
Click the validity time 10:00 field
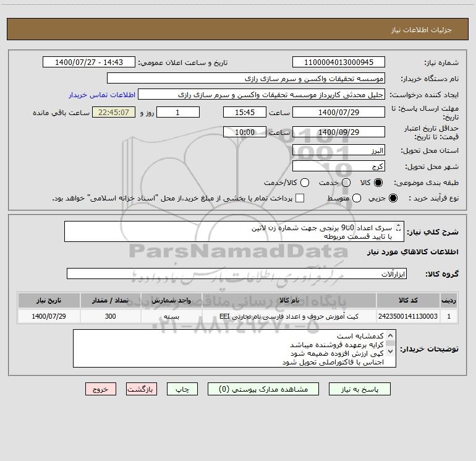point(245,132)
